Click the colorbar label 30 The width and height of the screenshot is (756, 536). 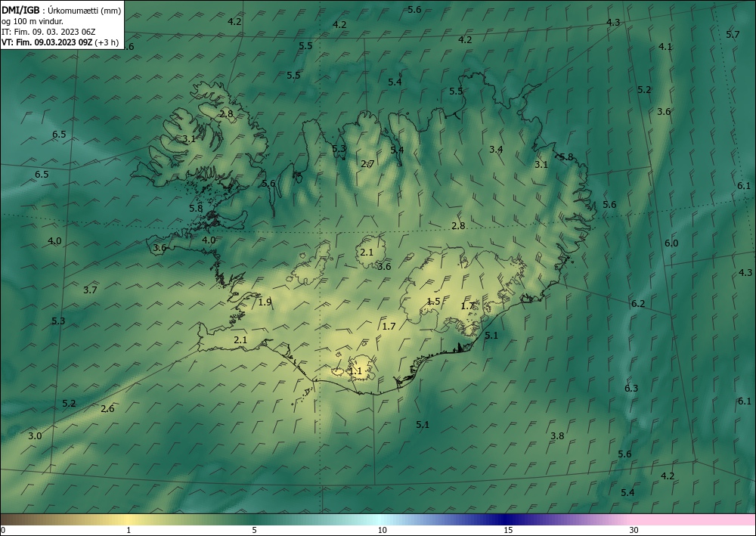[634, 531]
